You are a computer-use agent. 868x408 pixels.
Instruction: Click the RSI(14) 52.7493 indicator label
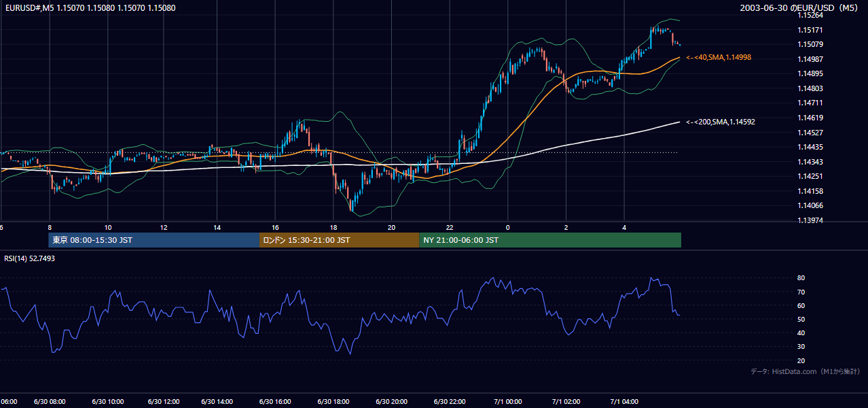click(x=30, y=258)
